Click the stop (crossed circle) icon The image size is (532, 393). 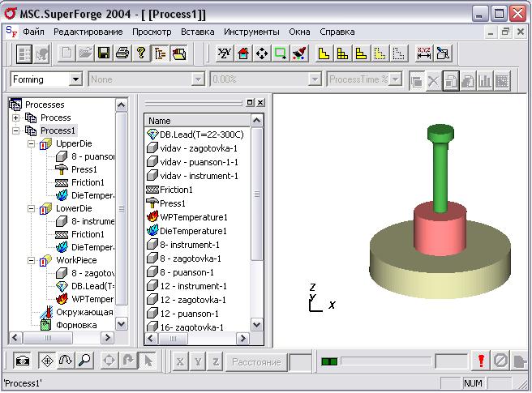(x=500, y=361)
